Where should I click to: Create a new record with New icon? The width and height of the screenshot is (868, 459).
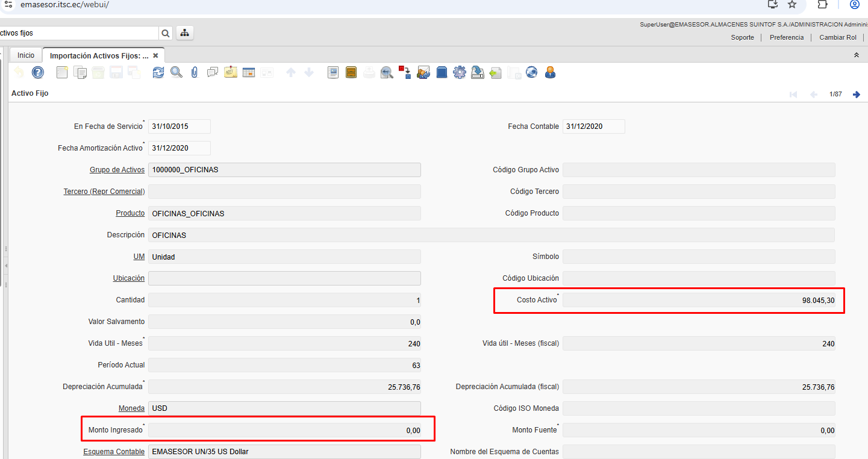point(61,73)
